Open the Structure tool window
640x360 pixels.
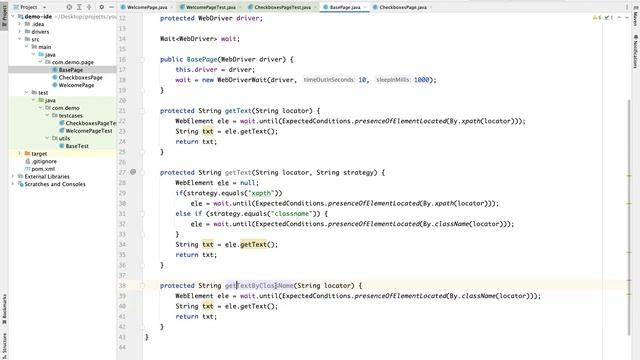(x=4, y=345)
